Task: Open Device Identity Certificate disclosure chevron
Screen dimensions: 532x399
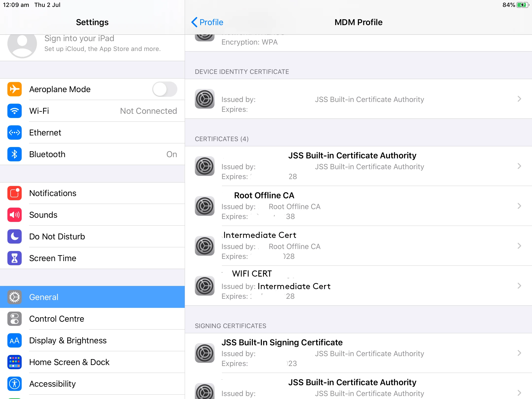Action: tap(519, 99)
